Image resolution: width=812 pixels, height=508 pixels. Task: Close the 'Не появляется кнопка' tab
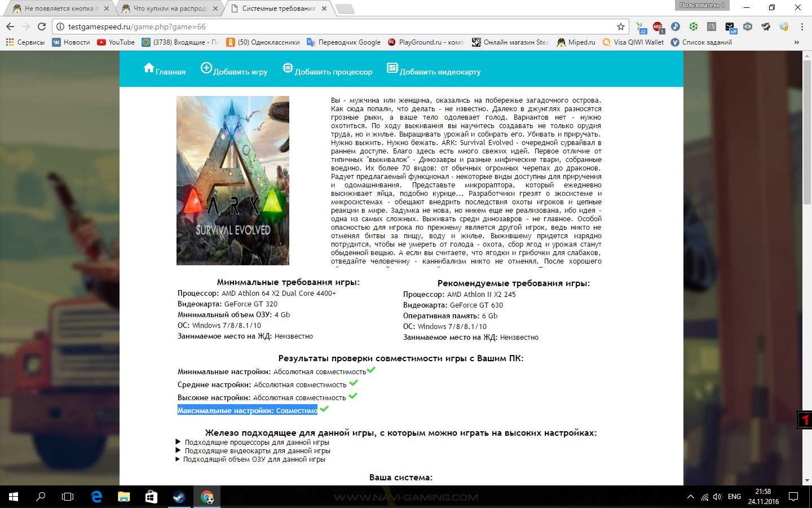coord(107,8)
